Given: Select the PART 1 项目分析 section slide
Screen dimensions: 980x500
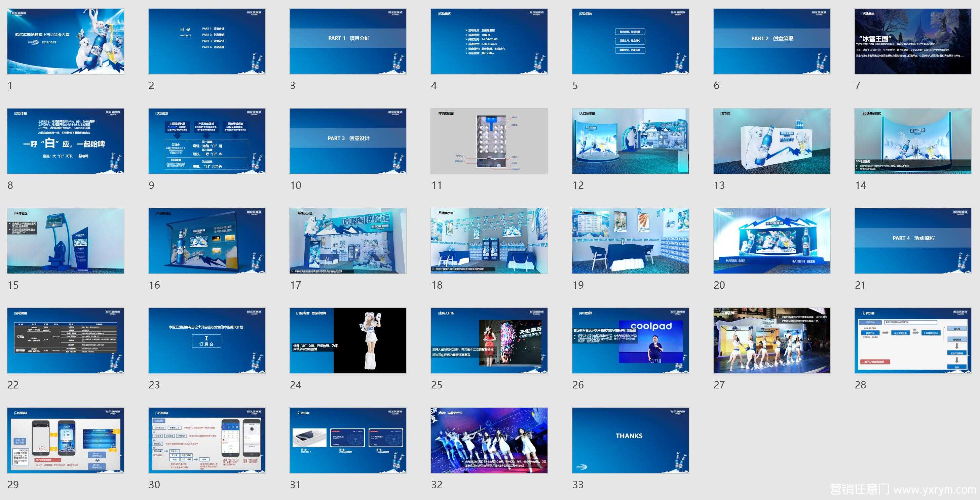Looking at the screenshot, I should coord(348,41).
